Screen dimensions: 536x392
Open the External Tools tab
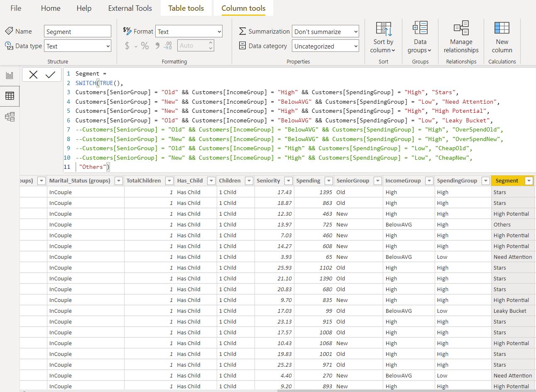click(130, 8)
